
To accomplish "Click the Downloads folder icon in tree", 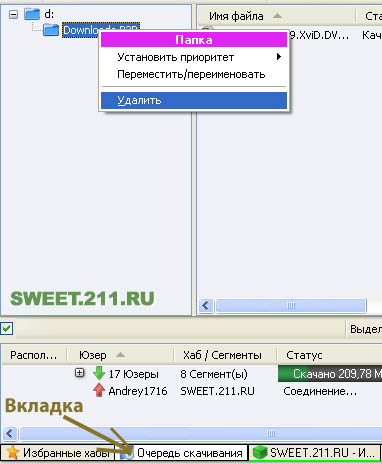I will click(x=51, y=30).
